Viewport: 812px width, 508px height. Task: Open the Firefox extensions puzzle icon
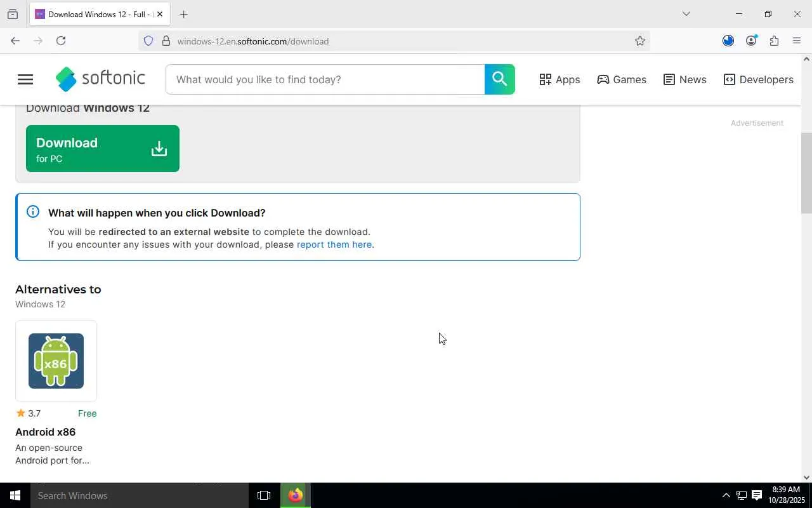(774, 41)
